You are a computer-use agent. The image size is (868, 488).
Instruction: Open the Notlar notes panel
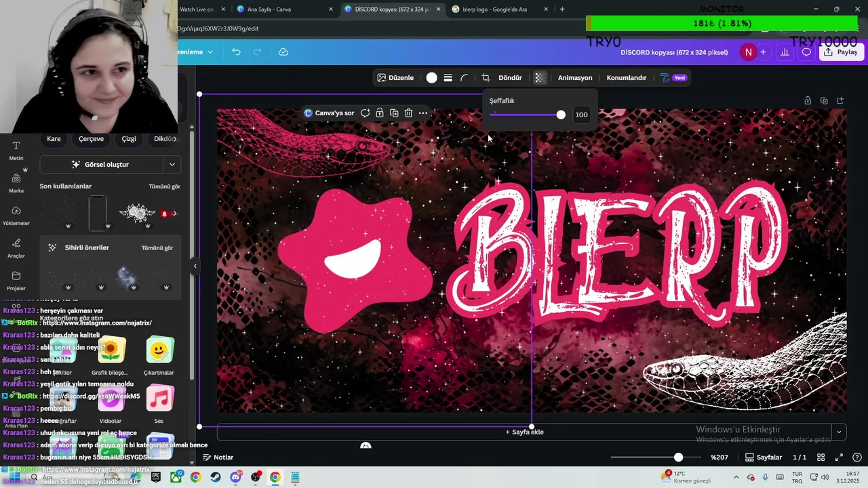[x=218, y=457]
